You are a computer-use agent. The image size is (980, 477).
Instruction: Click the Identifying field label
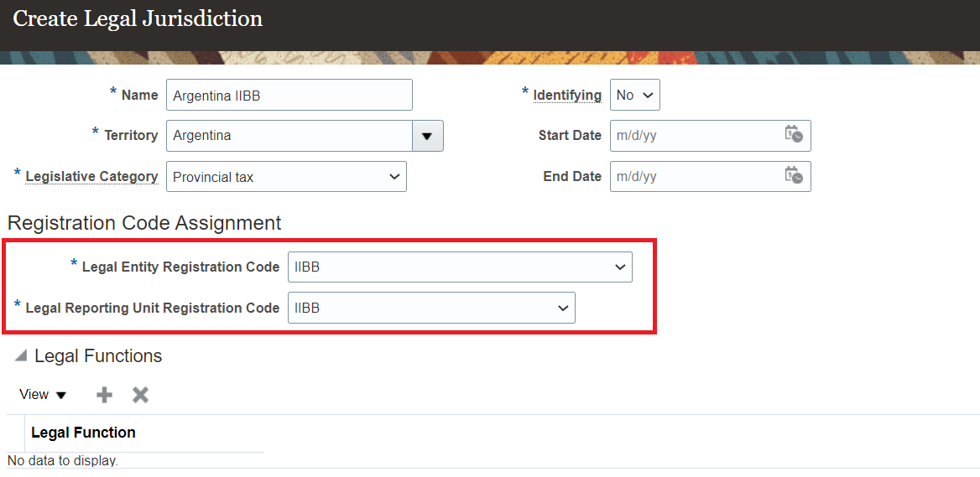point(567,96)
